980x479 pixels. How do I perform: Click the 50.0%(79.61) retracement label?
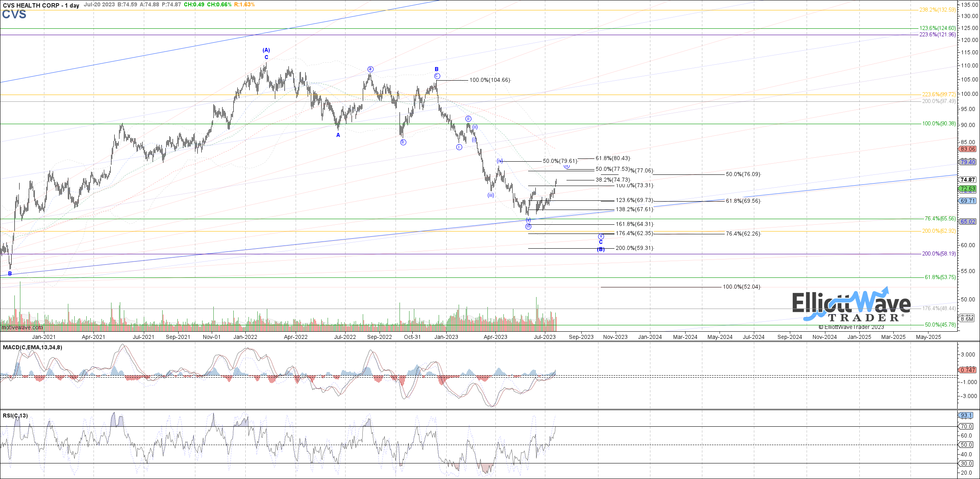(561, 161)
